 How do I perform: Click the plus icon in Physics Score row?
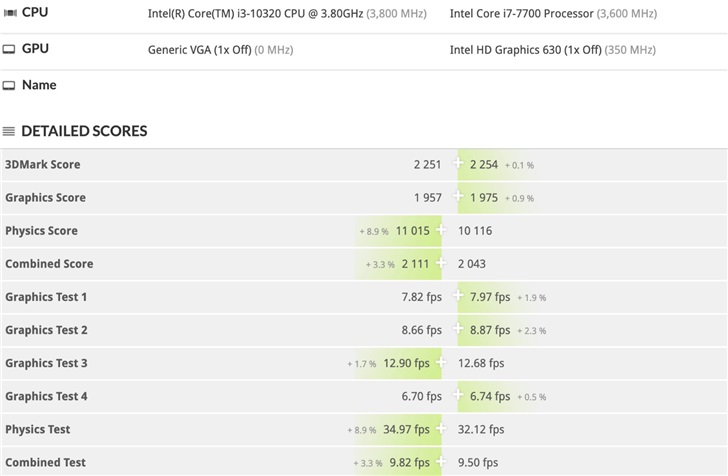pyautogui.click(x=441, y=230)
